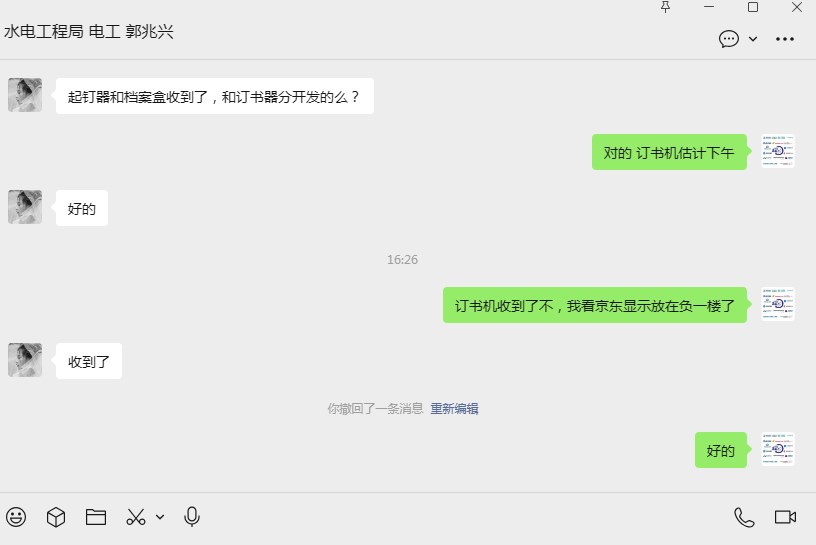Screen dimensions: 816x545
Task: Toggle the pin window on top icon
Action: (x=665, y=7)
